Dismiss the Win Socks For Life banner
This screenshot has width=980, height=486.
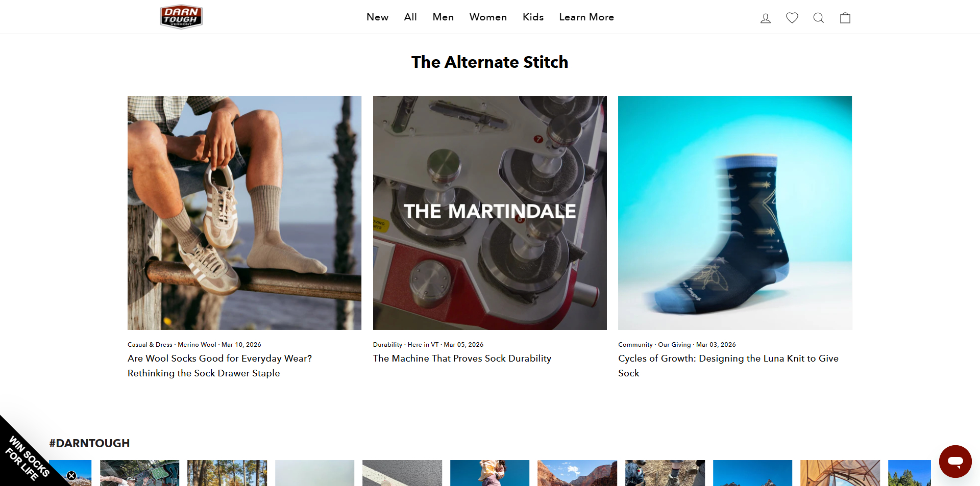tap(71, 476)
